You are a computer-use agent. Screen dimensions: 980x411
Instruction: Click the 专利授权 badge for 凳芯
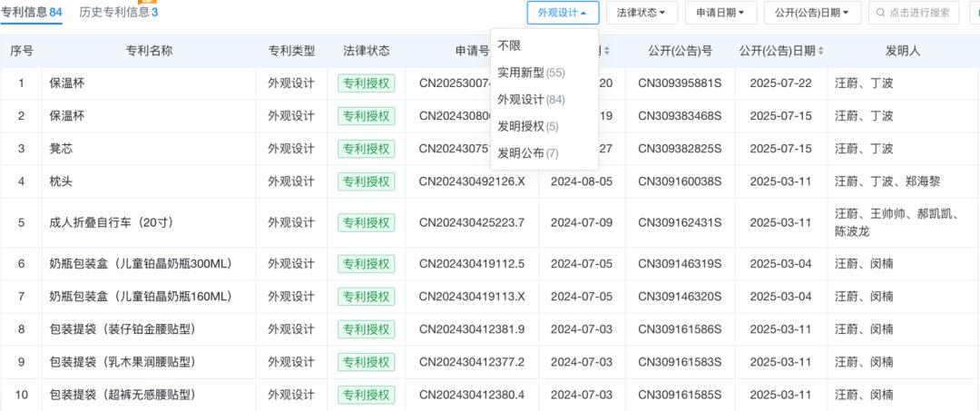click(x=367, y=149)
